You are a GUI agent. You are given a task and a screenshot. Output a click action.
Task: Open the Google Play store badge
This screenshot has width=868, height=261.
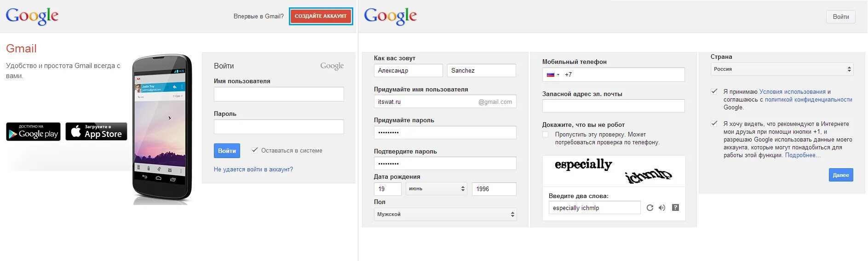click(x=33, y=132)
